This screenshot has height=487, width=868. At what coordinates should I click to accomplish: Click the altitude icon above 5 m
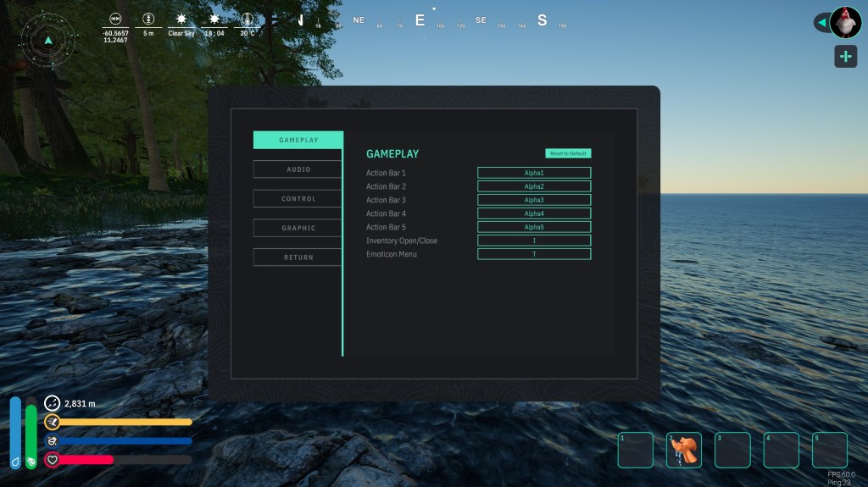point(148,18)
